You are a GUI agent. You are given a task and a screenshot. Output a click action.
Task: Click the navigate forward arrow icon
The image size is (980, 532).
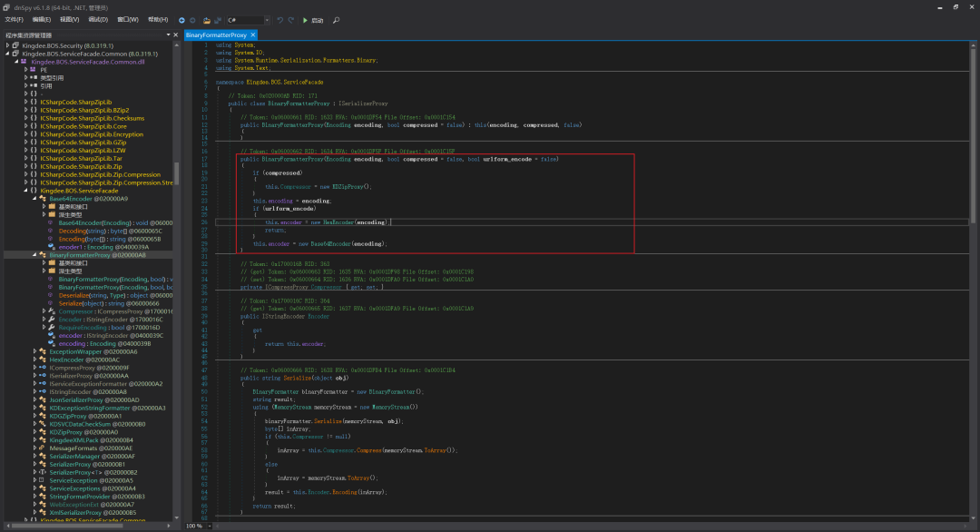click(x=192, y=21)
